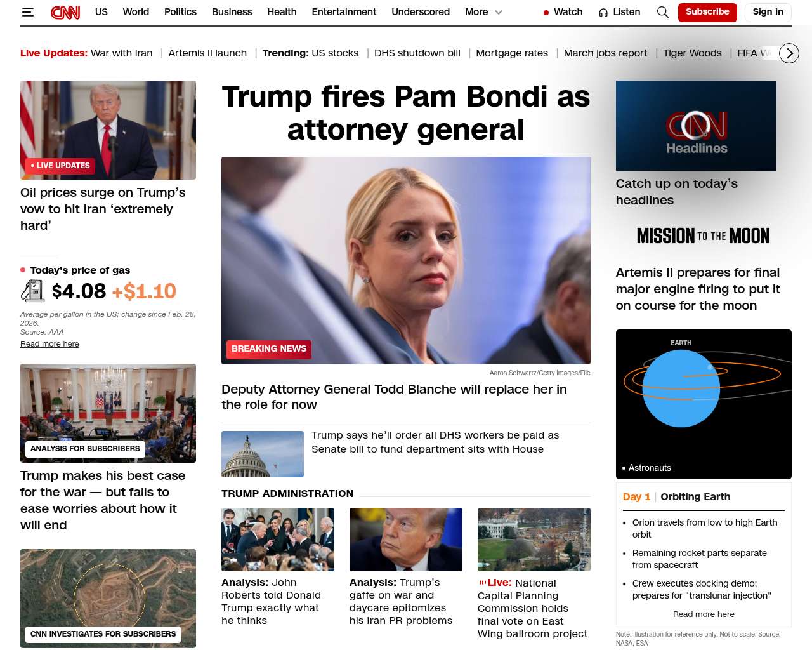812x650 pixels.
Task: Open the More menu item
Action: click(x=476, y=12)
